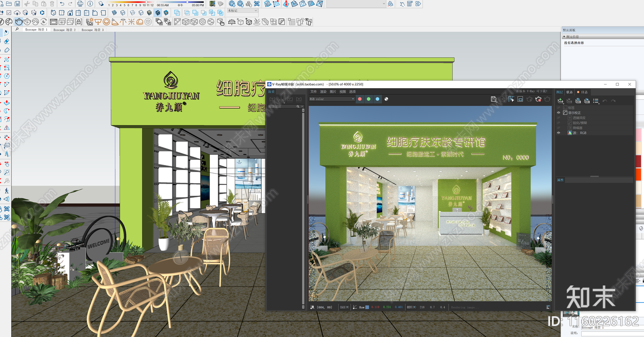The image size is (644, 337).
Task: Toggle the mono alpha channel button
Action: tap(386, 99)
